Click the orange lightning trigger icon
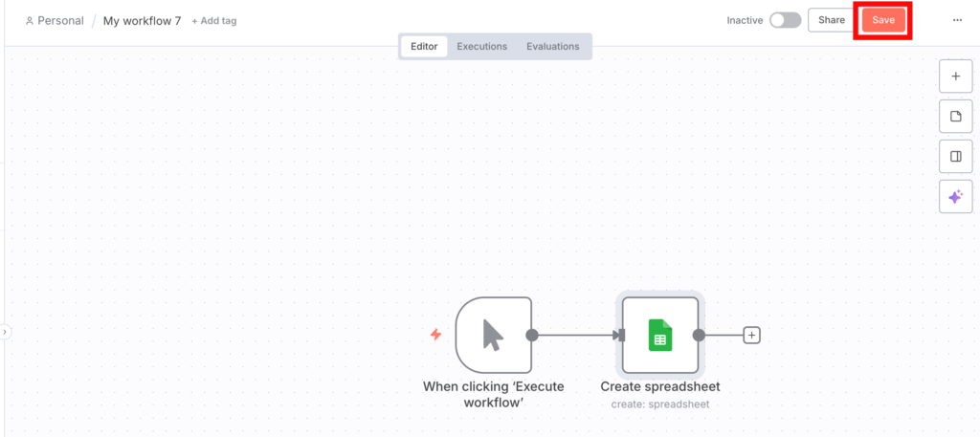This screenshot has height=437, width=980. [436, 335]
